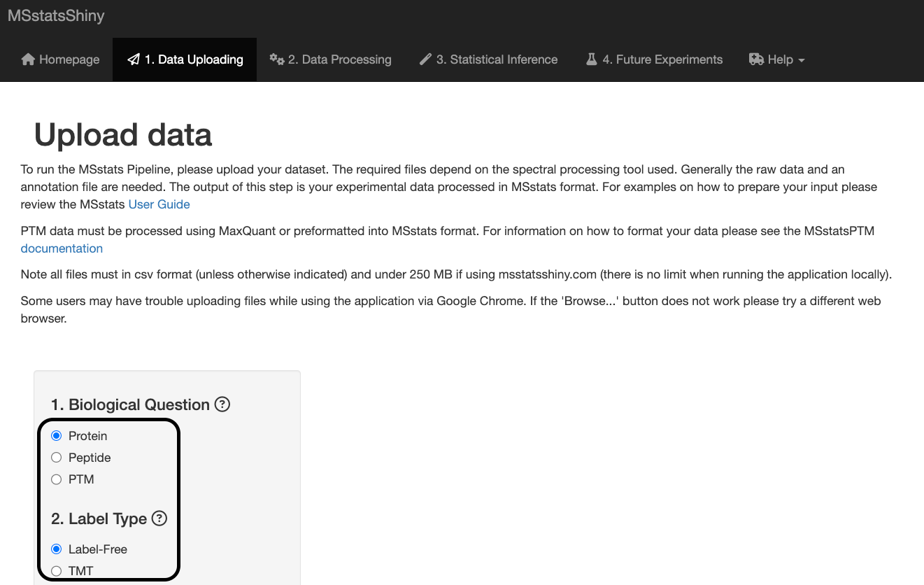Select the Peptide radio button
Viewport: 924px width, 585px height.
pos(57,458)
